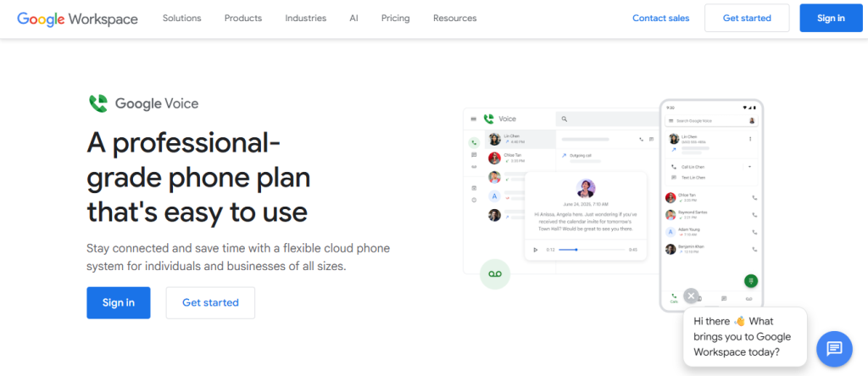Click Text Lin Chen option on phone
Viewport: 868px width, 376px height.
pos(693,178)
